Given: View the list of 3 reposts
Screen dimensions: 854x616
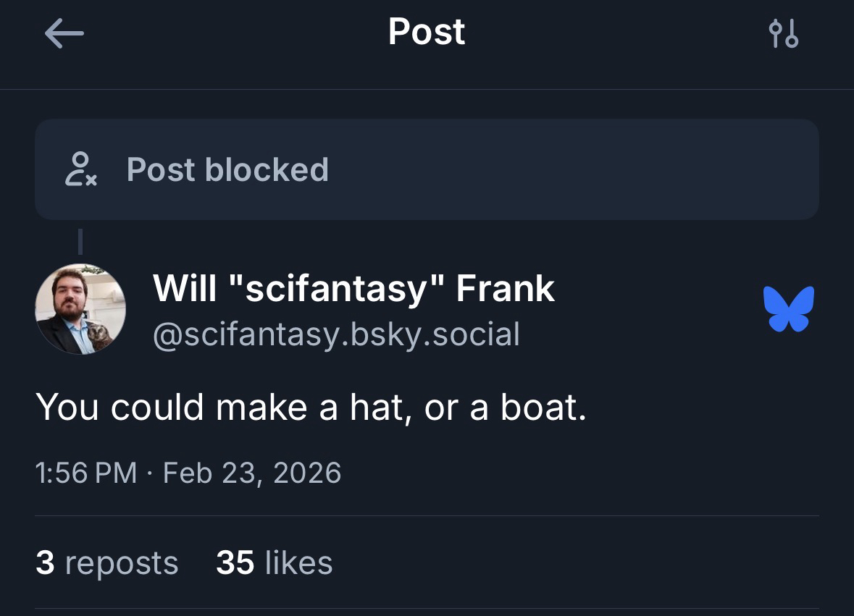Looking at the screenshot, I should point(106,562).
